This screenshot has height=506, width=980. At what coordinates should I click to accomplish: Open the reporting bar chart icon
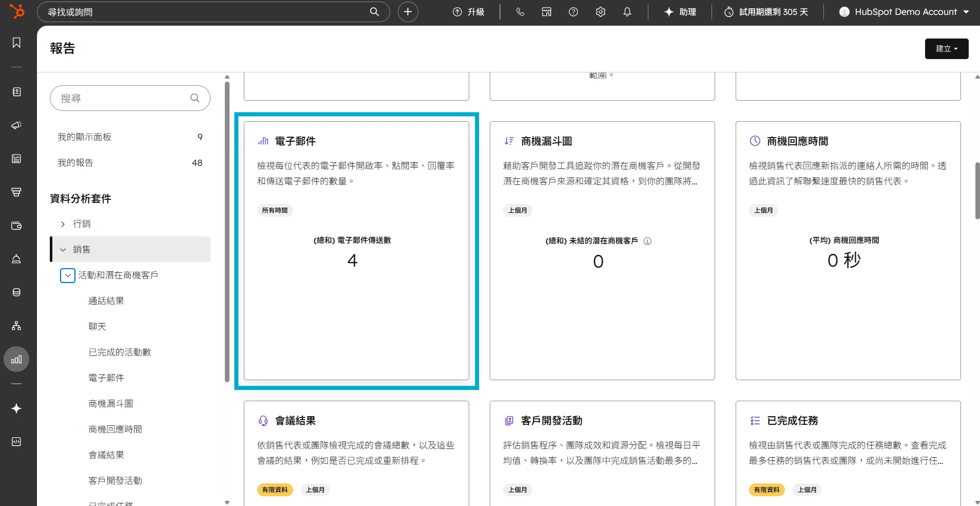click(x=16, y=359)
